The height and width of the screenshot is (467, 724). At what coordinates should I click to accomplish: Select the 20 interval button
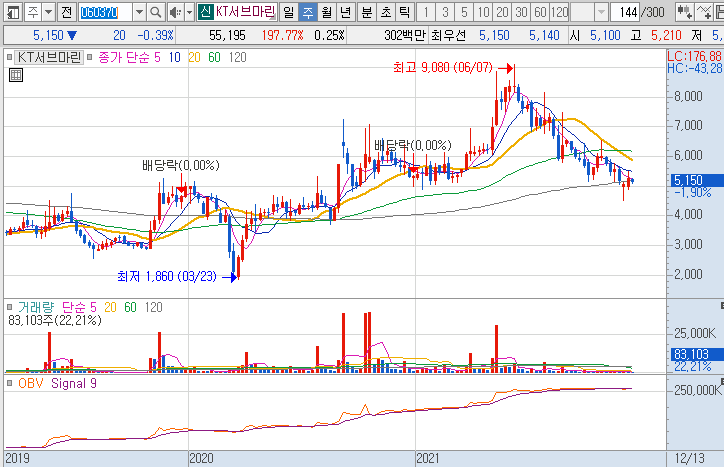point(502,12)
